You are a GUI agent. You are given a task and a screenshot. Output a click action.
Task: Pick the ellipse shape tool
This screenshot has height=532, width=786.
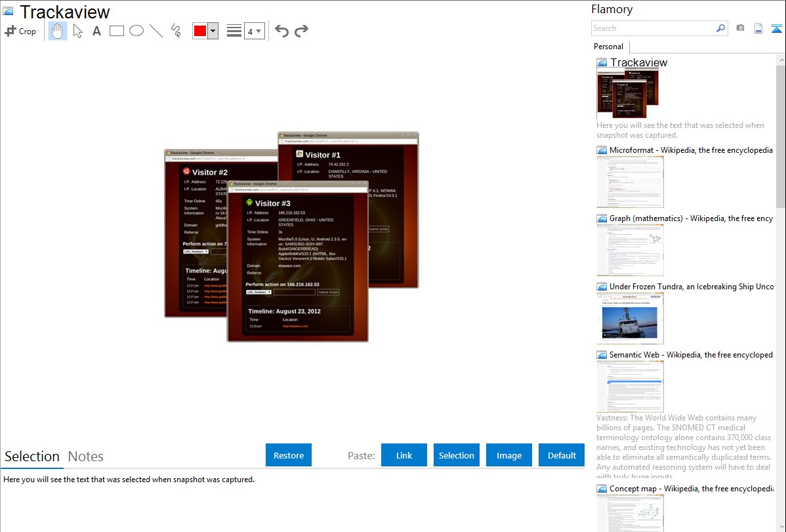pyautogui.click(x=136, y=31)
